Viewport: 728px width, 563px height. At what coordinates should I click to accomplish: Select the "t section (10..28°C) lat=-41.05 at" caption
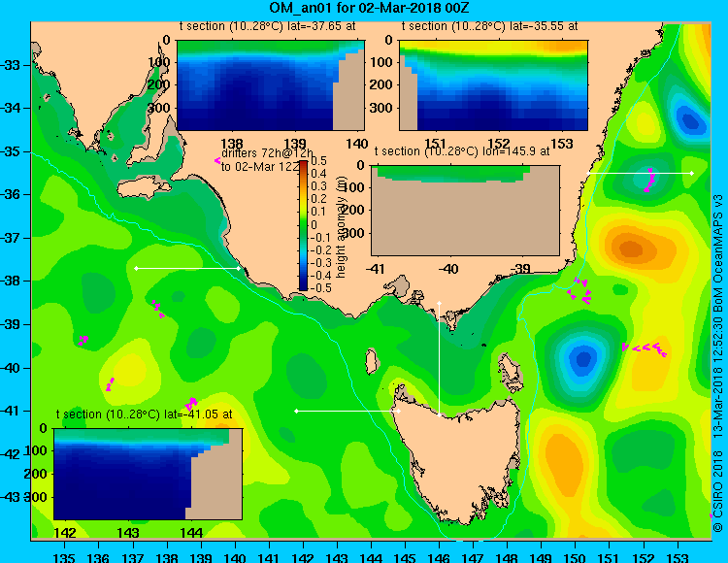(144, 414)
